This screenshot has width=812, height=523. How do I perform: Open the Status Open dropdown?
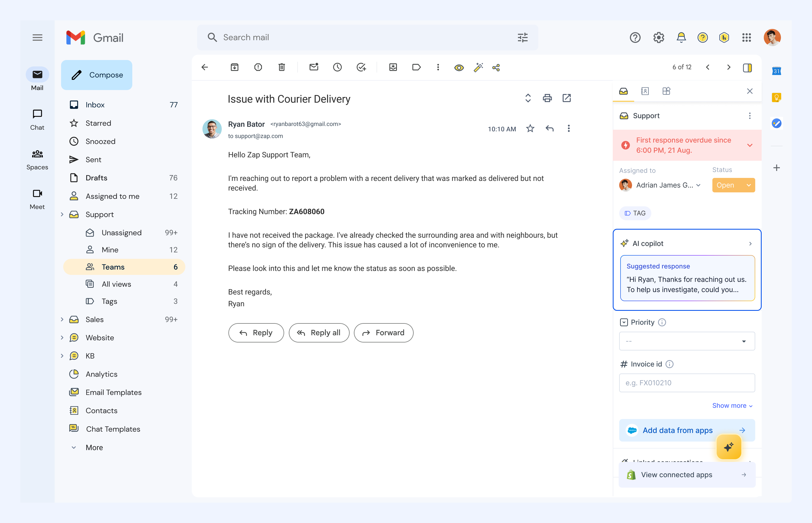pos(734,185)
